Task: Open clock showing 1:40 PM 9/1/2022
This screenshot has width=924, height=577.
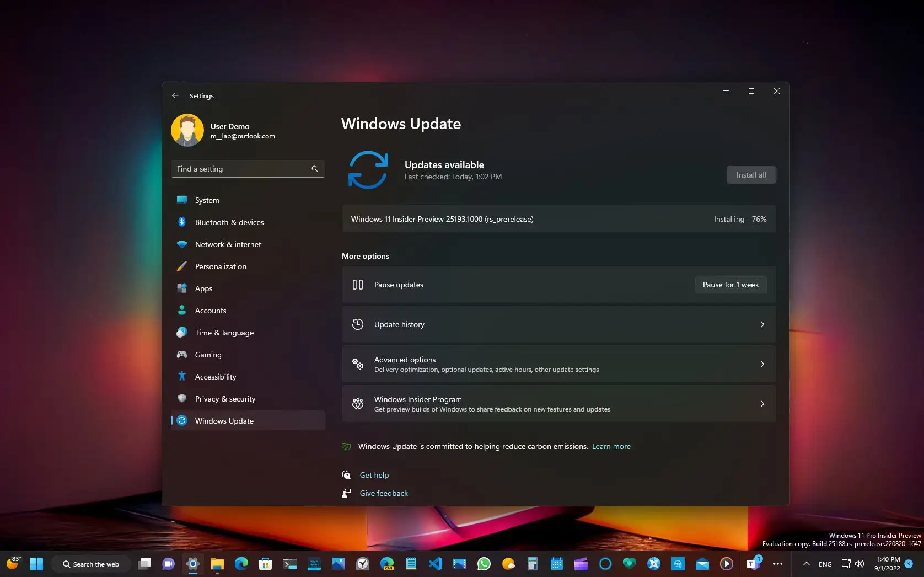Action: (887, 564)
